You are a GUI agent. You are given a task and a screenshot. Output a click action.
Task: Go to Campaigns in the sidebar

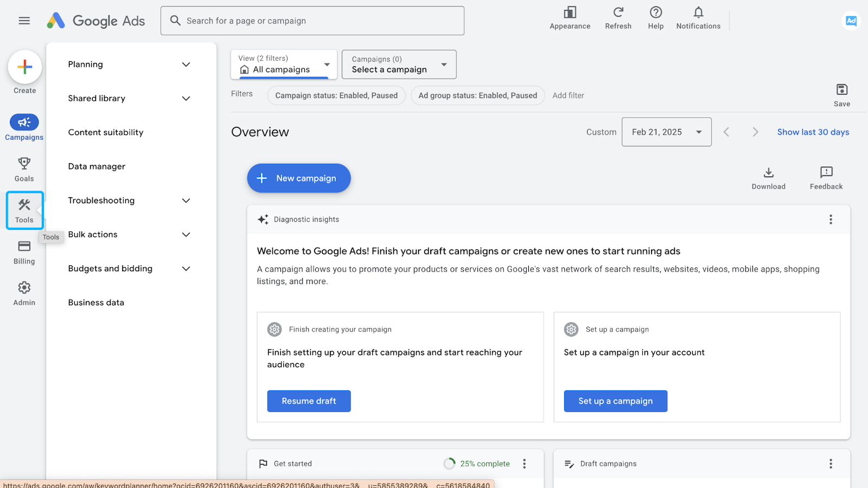click(24, 128)
